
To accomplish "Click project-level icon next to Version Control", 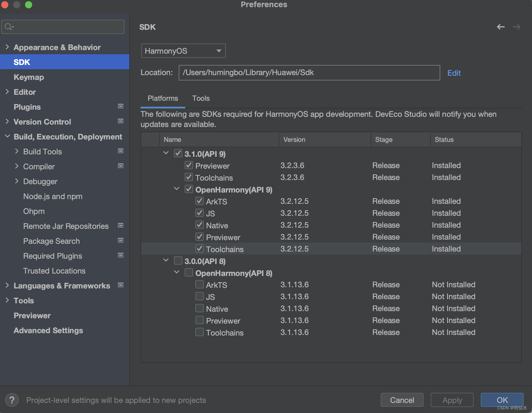I will click(x=121, y=121).
